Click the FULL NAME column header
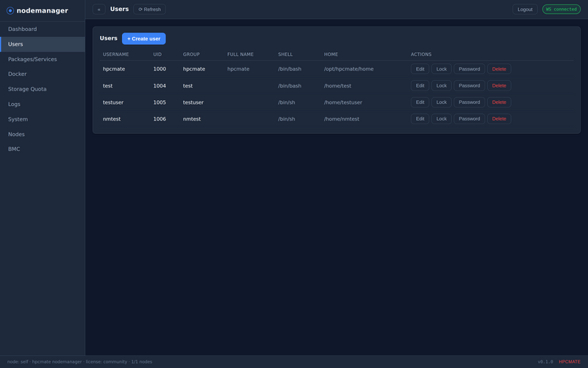Viewport: 588px width, 368px height. 240,54
